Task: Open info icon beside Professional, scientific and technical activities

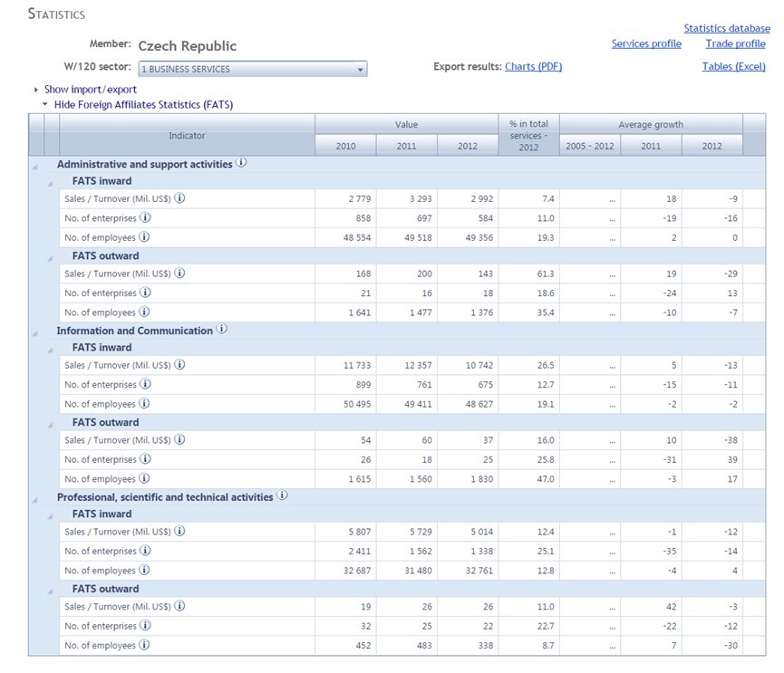Action: (x=282, y=495)
